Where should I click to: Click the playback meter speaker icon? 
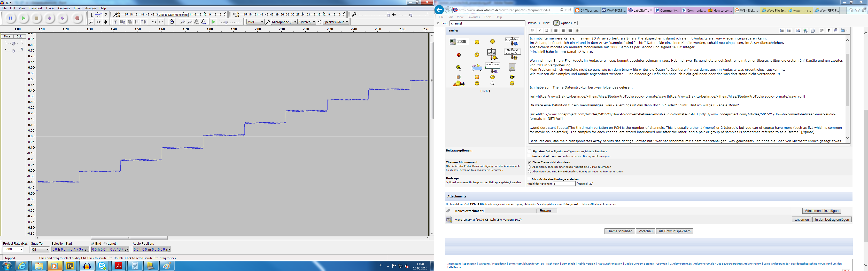[x=235, y=14]
